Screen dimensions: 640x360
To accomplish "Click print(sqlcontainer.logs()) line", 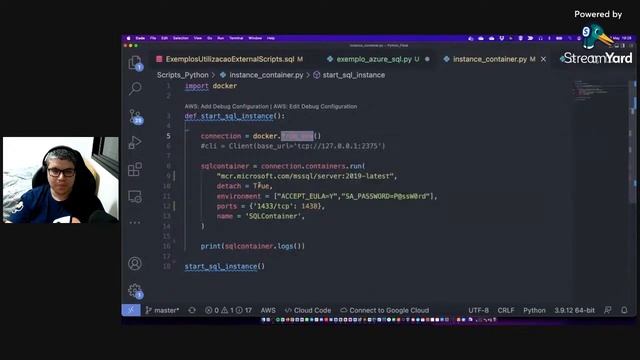I will tap(253, 246).
